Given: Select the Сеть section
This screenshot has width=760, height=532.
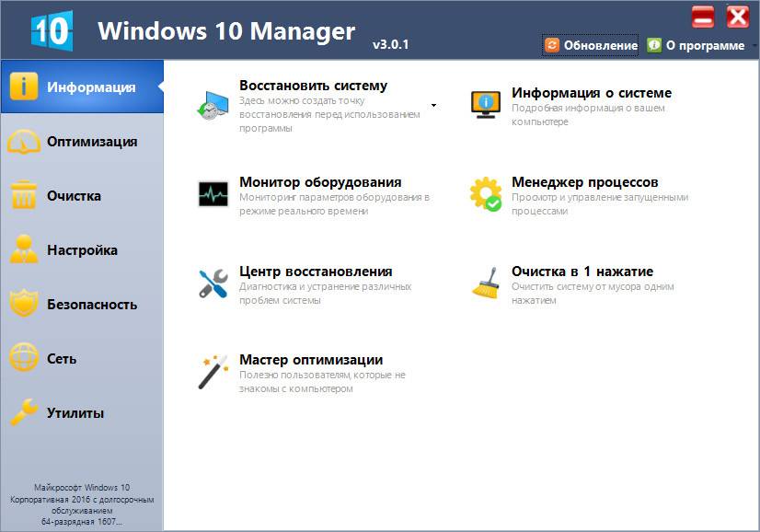Looking at the screenshot, I should (x=82, y=358).
